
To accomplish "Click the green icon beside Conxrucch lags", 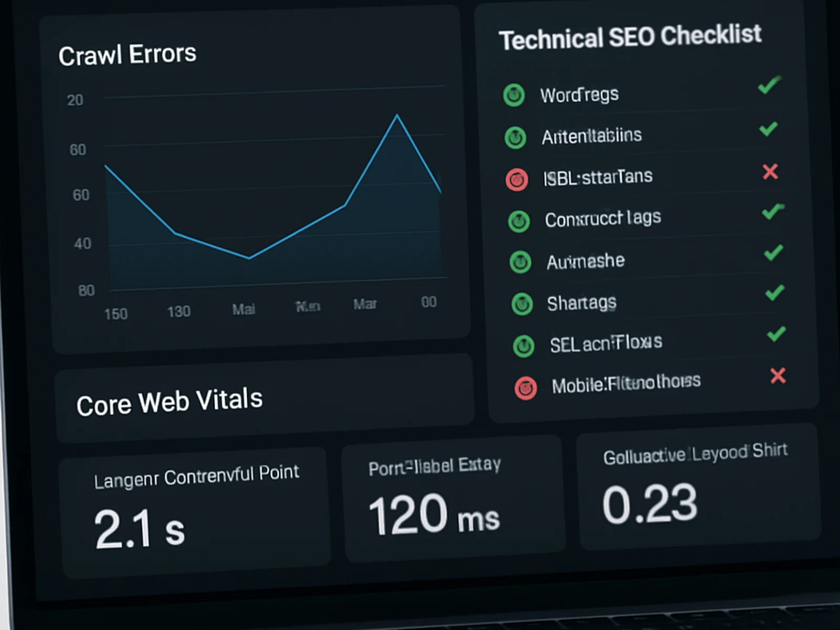I will point(518,221).
